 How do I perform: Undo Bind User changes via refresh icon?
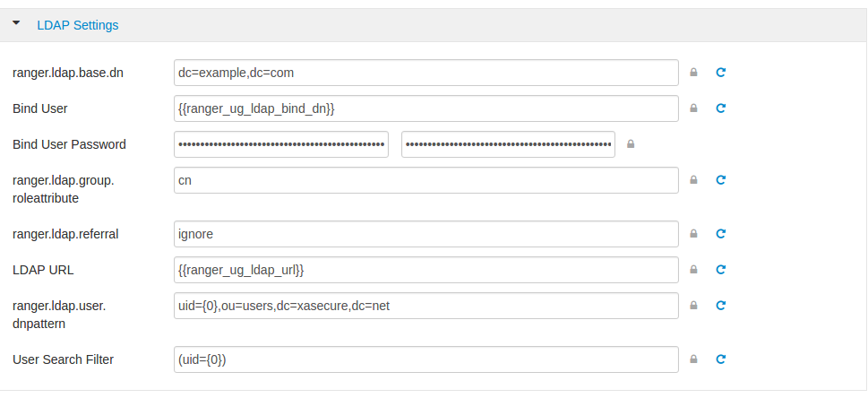tap(720, 108)
